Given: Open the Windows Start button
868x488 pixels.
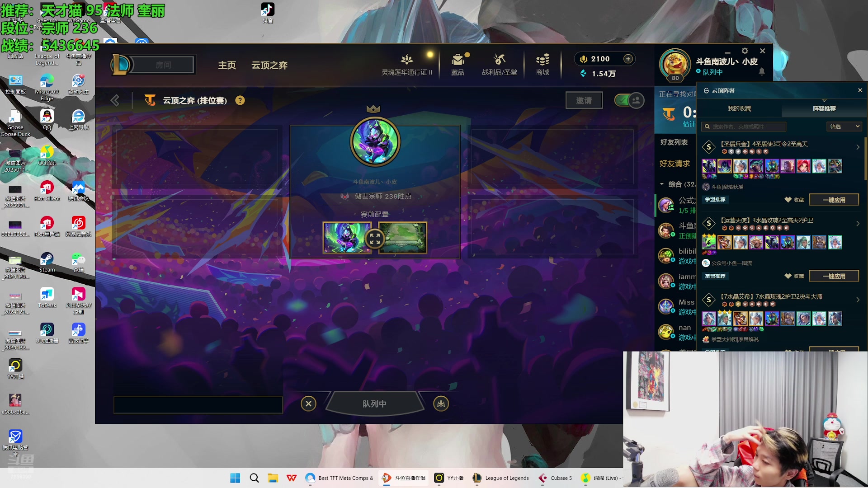Looking at the screenshot, I should coord(235,478).
